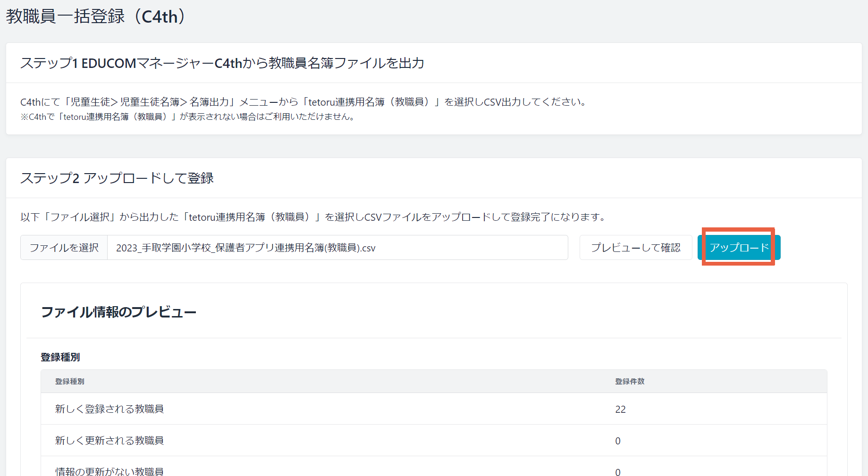This screenshot has width=868, height=476.
Task: Click the 教職員一括登録(C4th) page title
Action: (x=97, y=17)
